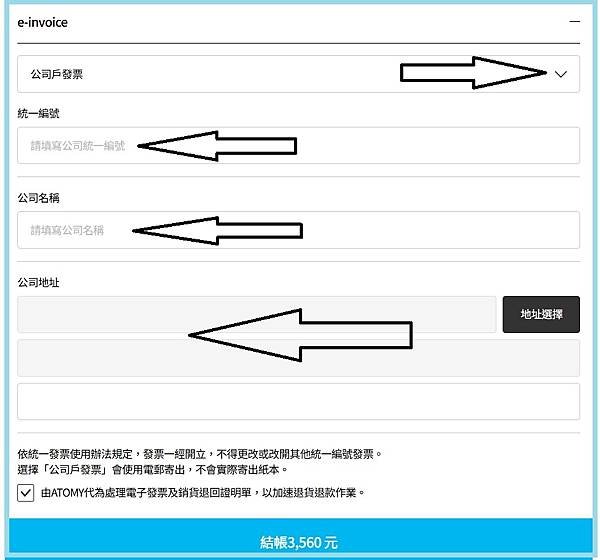The height and width of the screenshot is (560, 600).
Task: Click the 公司地址 label text
Action: coord(38,282)
